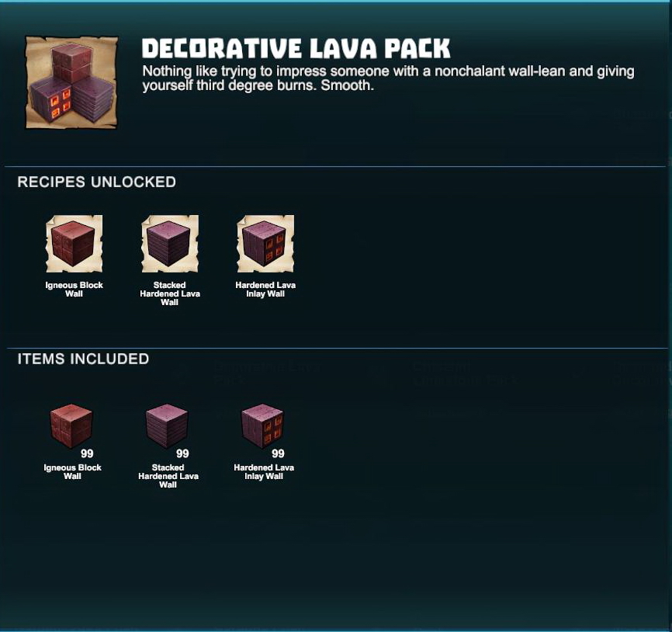Select the Stacked Hardened Lava Wall recipe icon
This screenshot has width=672, height=632.
point(170,244)
